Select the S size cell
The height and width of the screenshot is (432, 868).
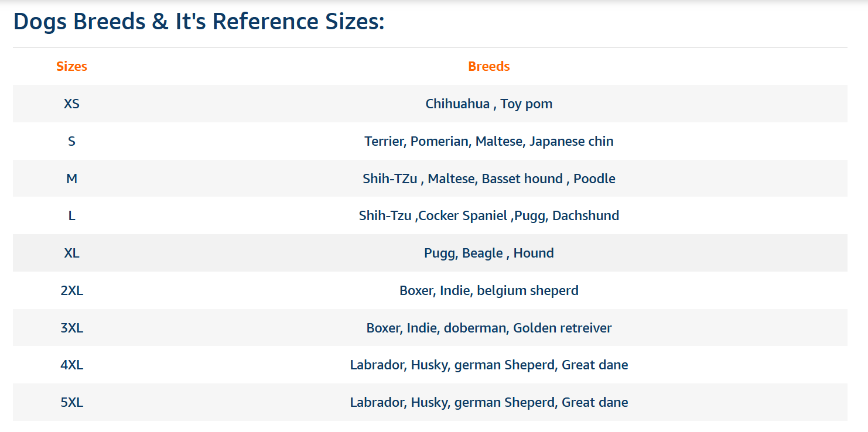point(71,141)
